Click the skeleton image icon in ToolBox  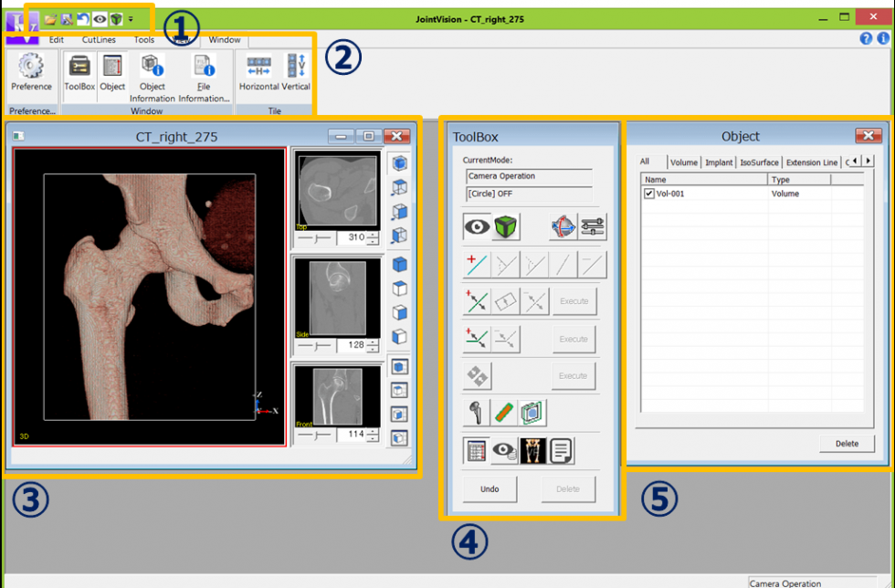(533, 450)
